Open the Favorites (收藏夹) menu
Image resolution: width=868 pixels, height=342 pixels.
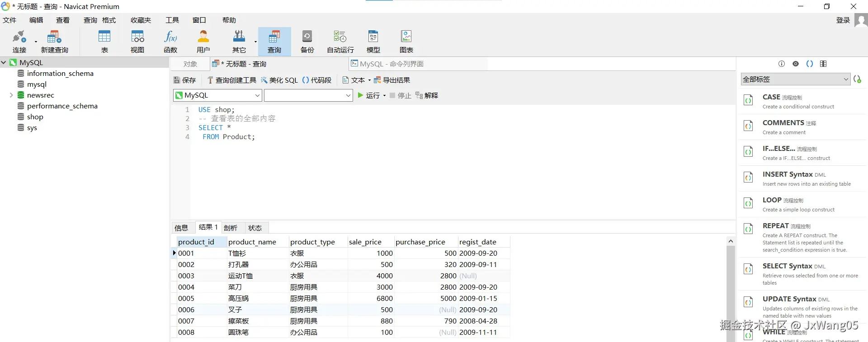pos(141,20)
